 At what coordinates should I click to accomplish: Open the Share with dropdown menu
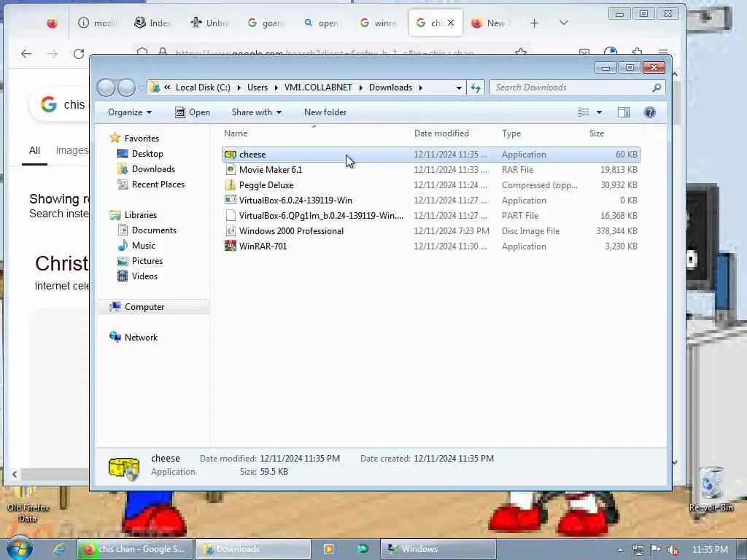click(x=256, y=112)
